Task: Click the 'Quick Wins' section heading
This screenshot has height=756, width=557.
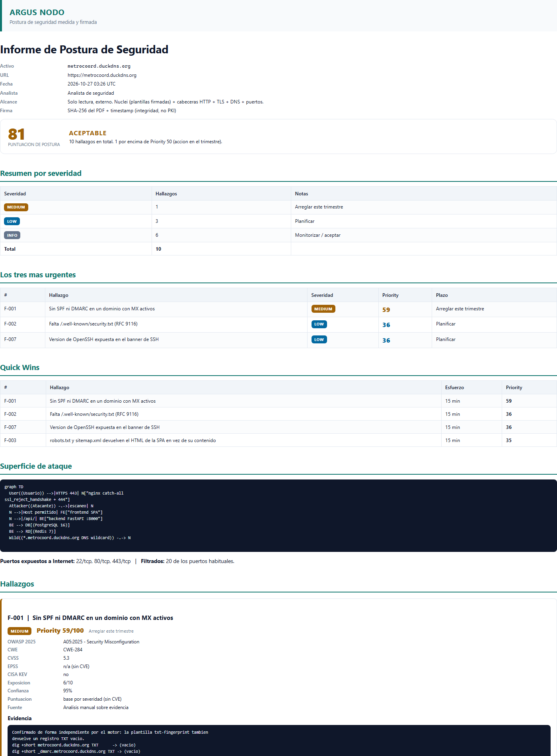Action: tap(20, 368)
